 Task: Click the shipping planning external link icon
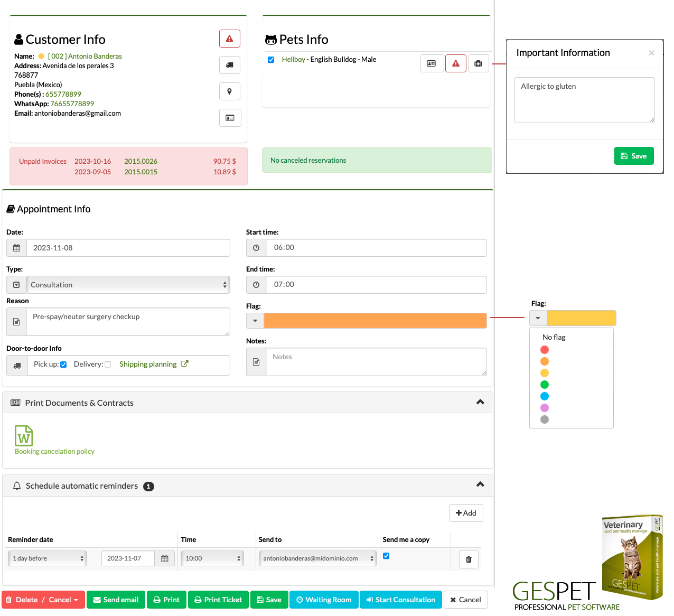[x=184, y=363]
